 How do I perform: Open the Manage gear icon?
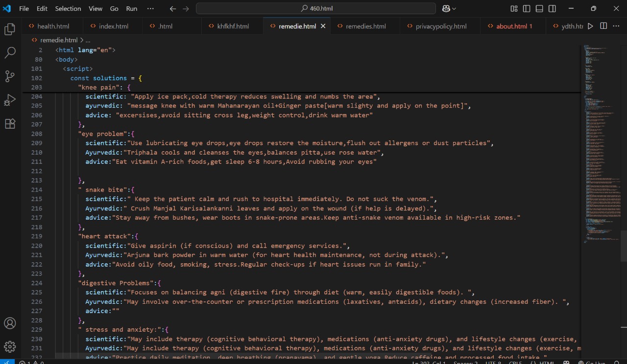click(10, 347)
